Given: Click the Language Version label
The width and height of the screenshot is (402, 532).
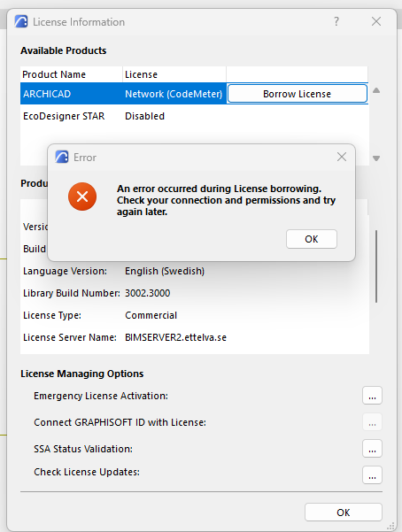Looking at the screenshot, I should tap(65, 271).
